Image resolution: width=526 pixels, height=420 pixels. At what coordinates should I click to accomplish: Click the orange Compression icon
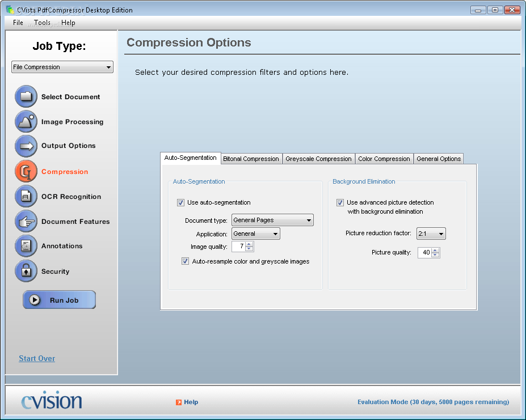(26, 171)
